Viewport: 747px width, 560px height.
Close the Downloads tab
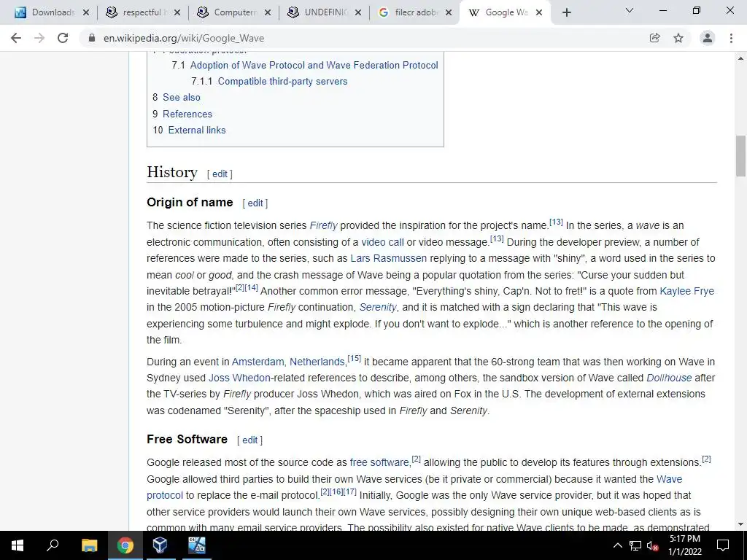86,12
